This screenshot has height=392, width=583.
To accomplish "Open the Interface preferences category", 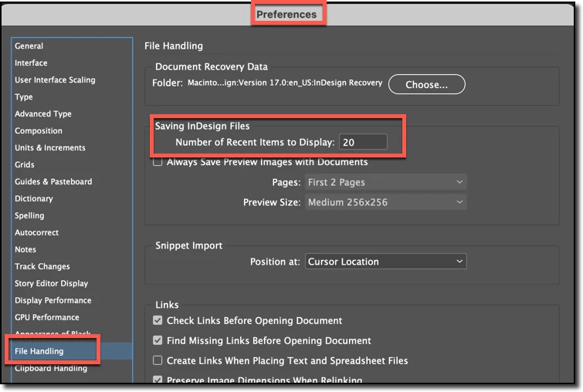I will click(x=31, y=63).
